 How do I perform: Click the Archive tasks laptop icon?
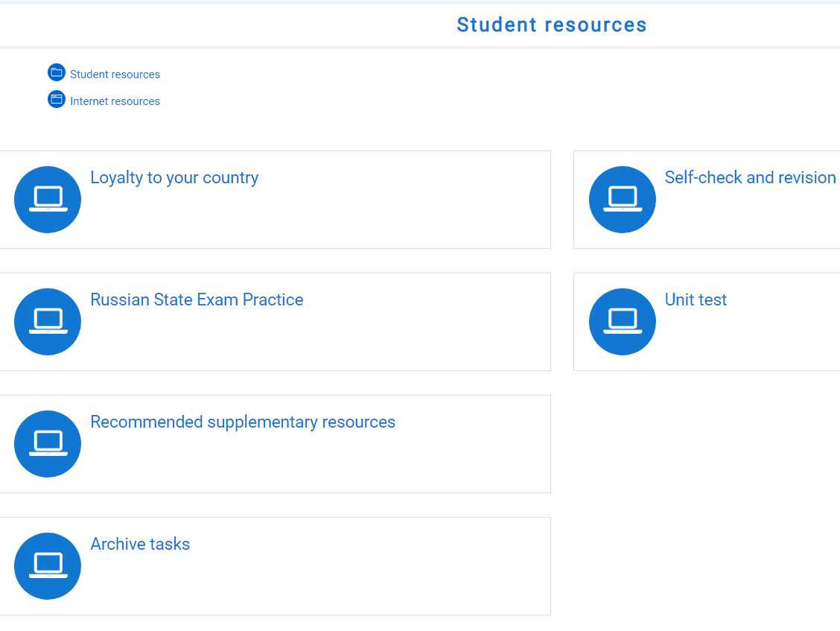47,565
